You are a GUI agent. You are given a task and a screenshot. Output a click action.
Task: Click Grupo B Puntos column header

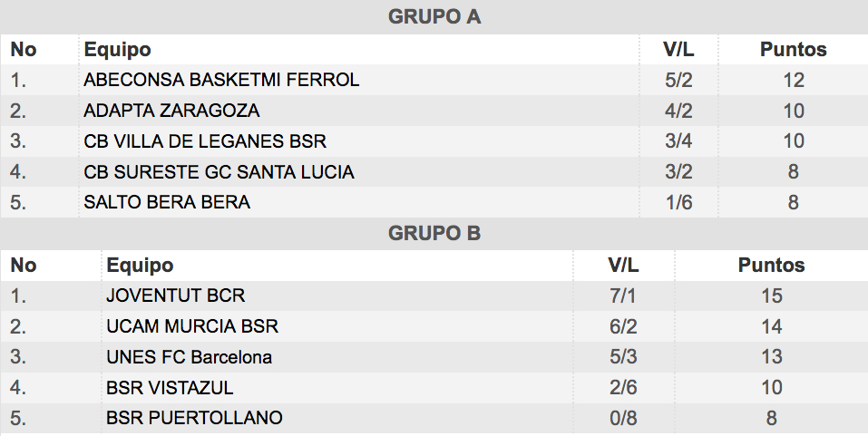(771, 266)
